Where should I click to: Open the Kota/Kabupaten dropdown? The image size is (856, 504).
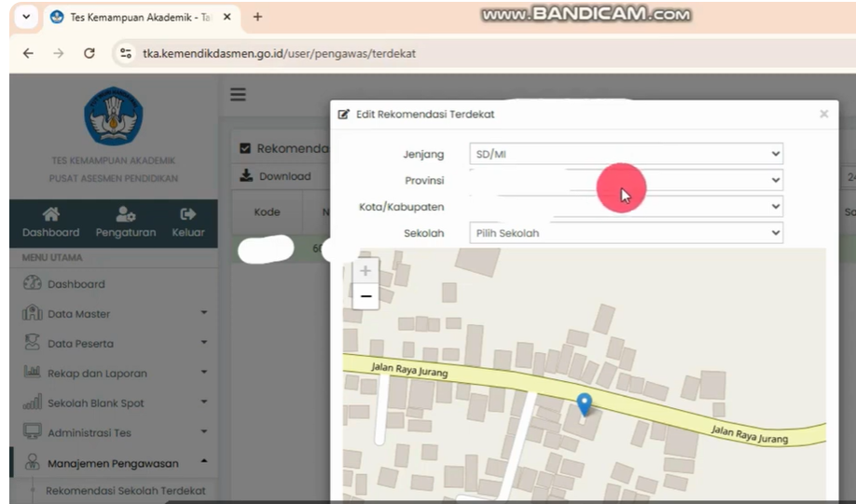pyautogui.click(x=625, y=207)
